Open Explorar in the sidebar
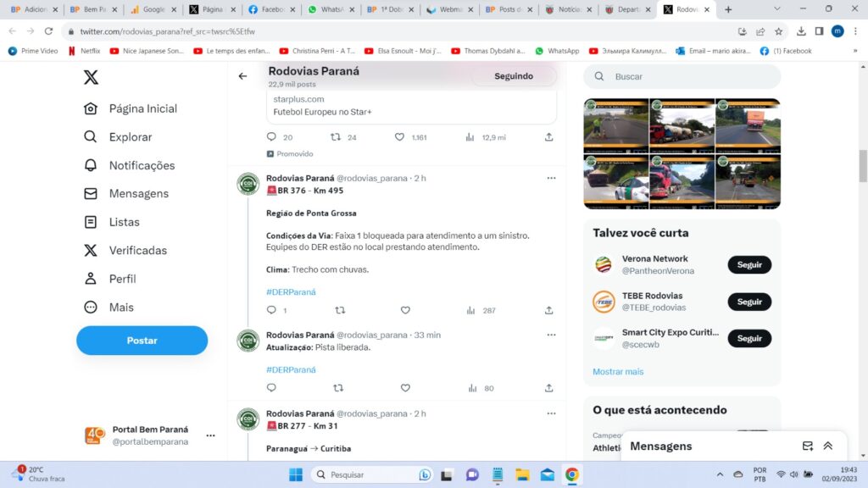Image resolution: width=868 pixels, height=488 pixels. coord(117,136)
